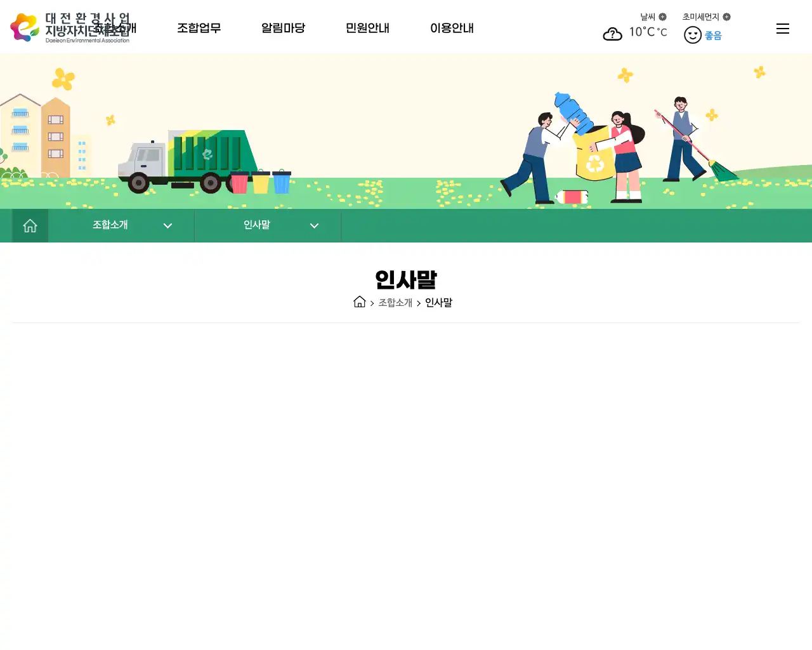Click 조합소개 in the breadcrumb trail
Image resolution: width=812 pixels, height=650 pixels.
pyautogui.click(x=395, y=303)
